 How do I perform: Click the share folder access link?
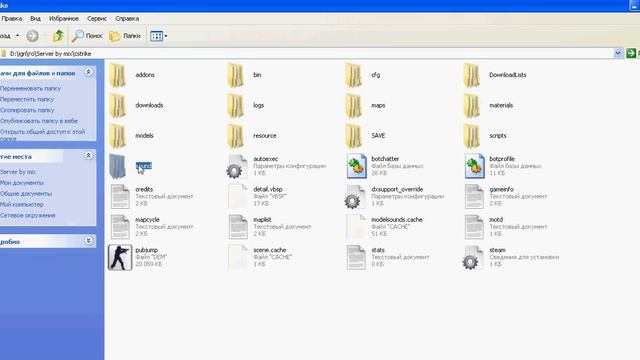[42, 135]
